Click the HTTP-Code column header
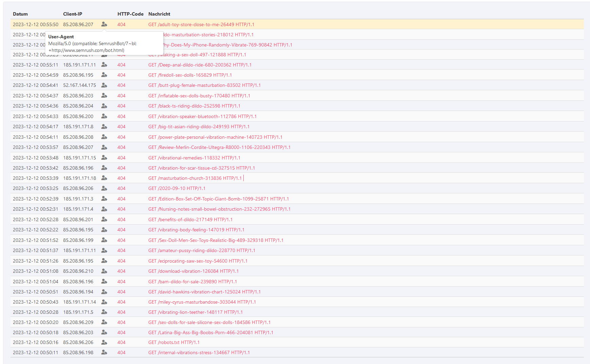 point(130,14)
